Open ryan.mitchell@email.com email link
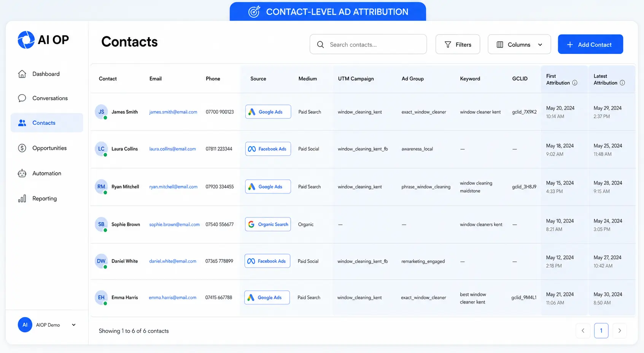Screen dimensions: 644x353 [x=173, y=187]
